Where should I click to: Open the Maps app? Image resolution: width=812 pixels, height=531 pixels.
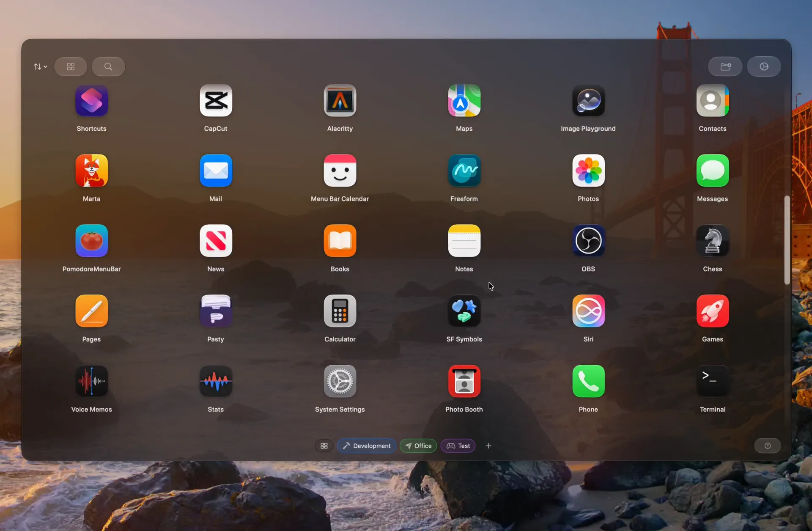point(464,101)
